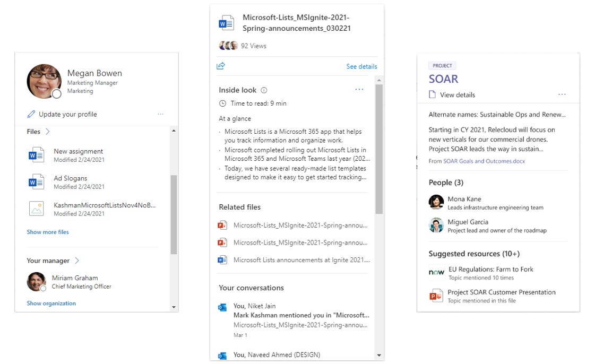
Task: Open the first PowerPoint related file icon
Action: click(x=222, y=225)
